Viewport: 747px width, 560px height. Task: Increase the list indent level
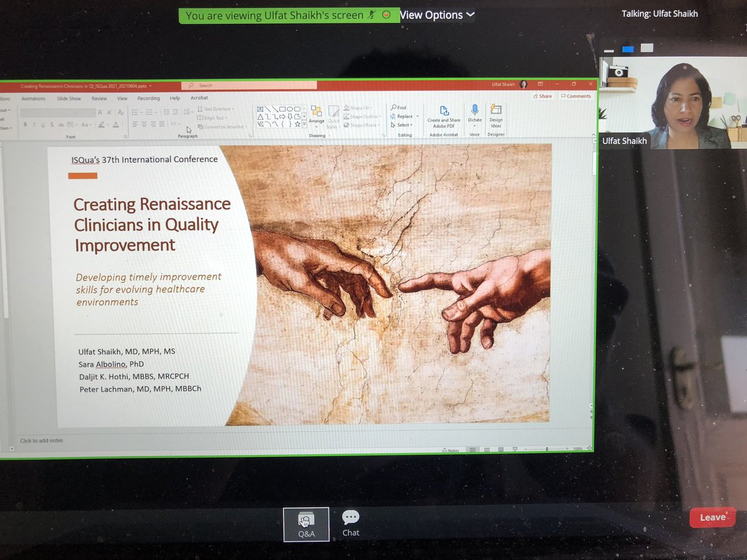(x=176, y=112)
